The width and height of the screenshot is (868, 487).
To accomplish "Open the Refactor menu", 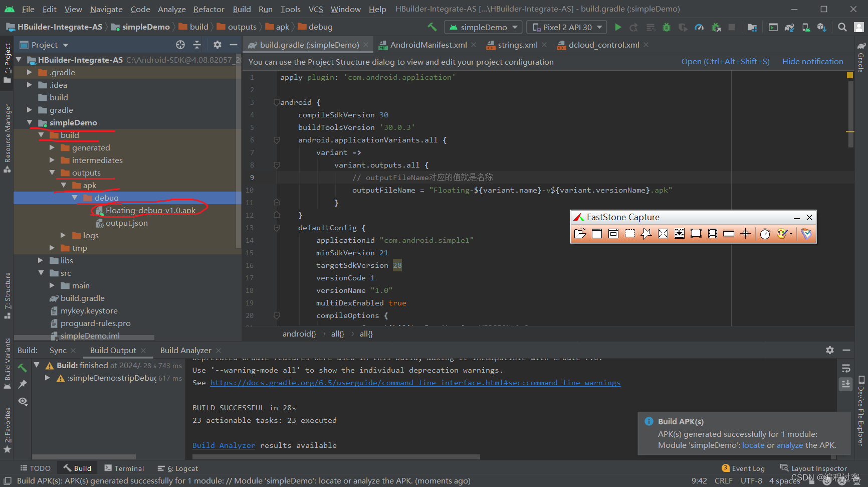I will [x=208, y=9].
